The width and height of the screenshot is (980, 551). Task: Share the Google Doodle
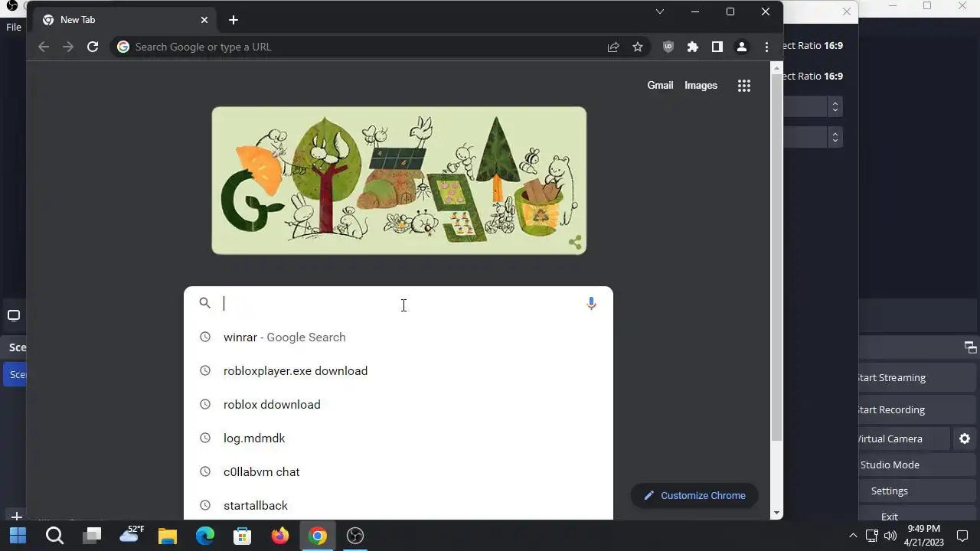click(575, 243)
